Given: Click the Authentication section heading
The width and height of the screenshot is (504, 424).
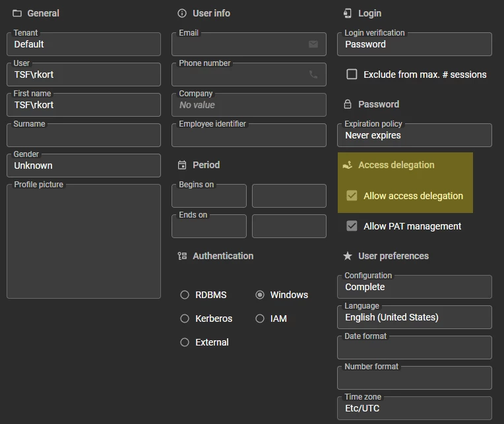Looking at the screenshot, I should pyautogui.click(x=223, y=256).
